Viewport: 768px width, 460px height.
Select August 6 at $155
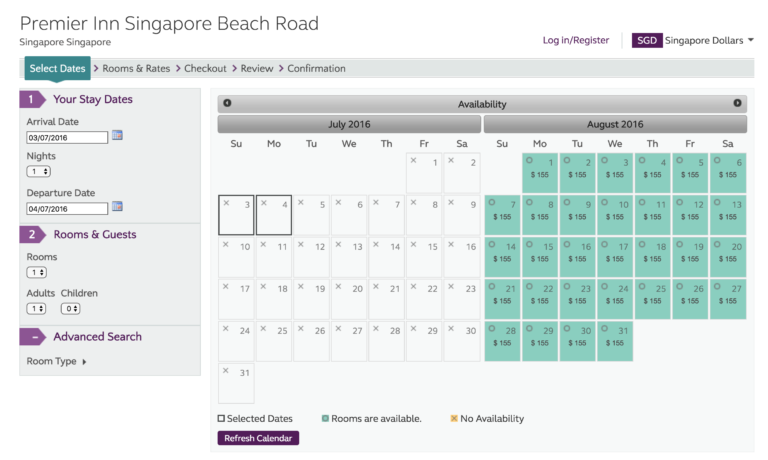click(728, 173)
